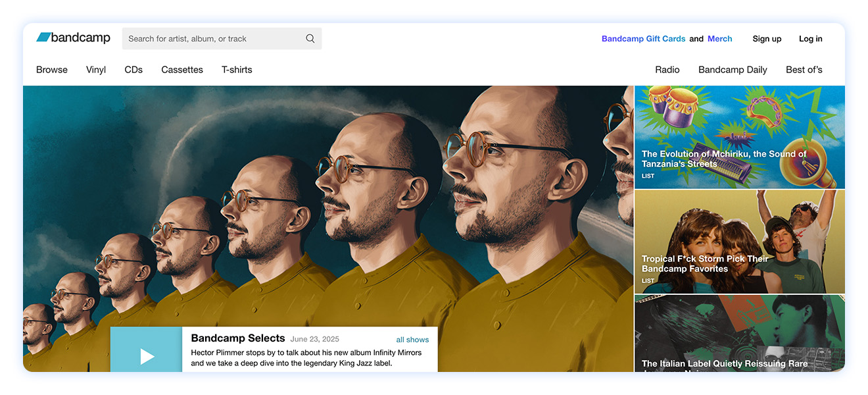
Task: Click the June 23, 2025 date text
Action: [315, 340]
